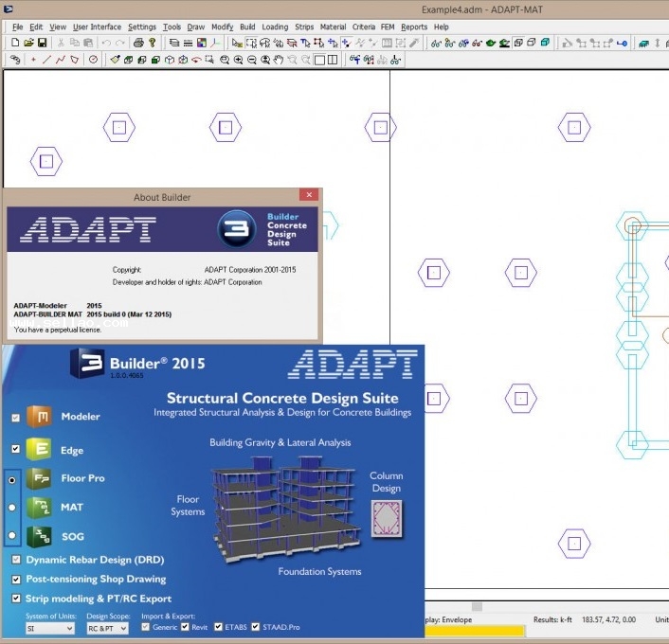
Task: Click the Column Design section thumbnail
Action: click(x=387, y=519)
